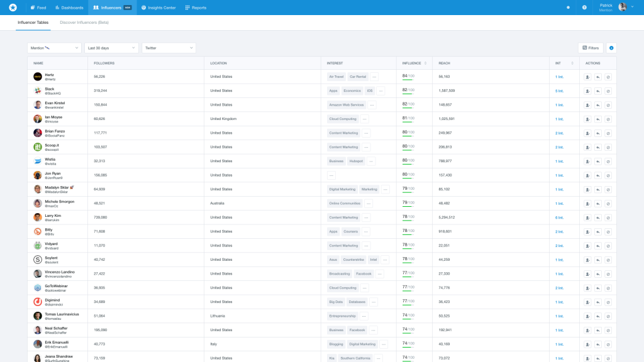Click Erik Emanuelli's 74/100 influence bar
Screen dimensions: 644x362
pyautogui.click(x=408, y=344)
